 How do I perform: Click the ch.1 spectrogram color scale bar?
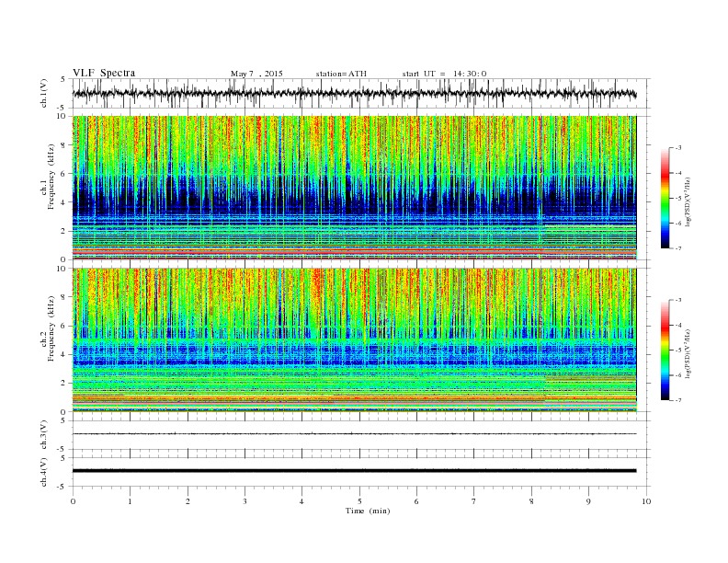click(665, 198)
